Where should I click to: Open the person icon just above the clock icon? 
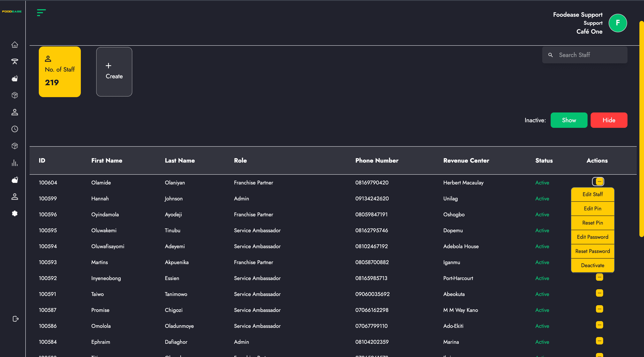coord(15,112)
